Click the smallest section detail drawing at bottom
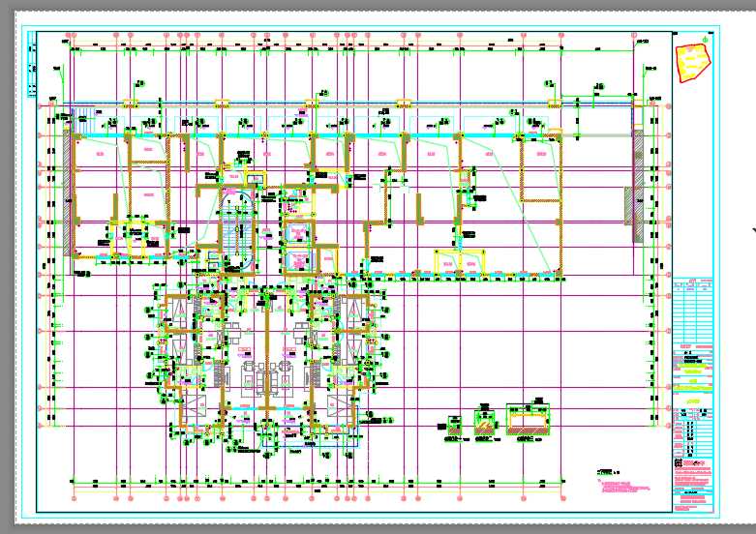 coord(454,426)
